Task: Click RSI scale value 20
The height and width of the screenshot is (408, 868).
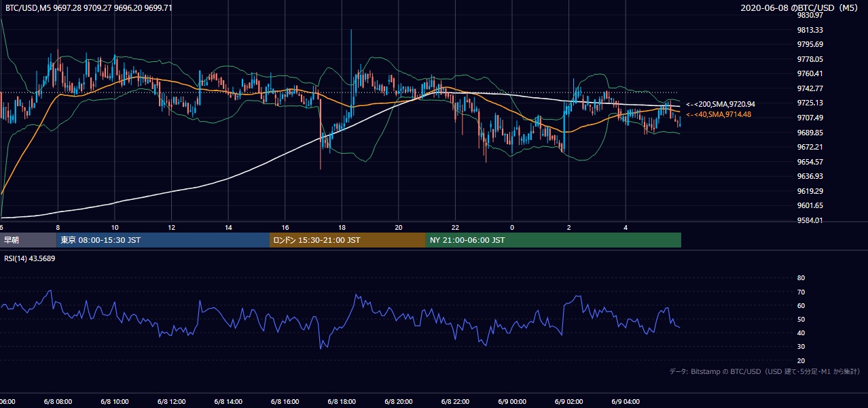Action: tap(801, 360)
